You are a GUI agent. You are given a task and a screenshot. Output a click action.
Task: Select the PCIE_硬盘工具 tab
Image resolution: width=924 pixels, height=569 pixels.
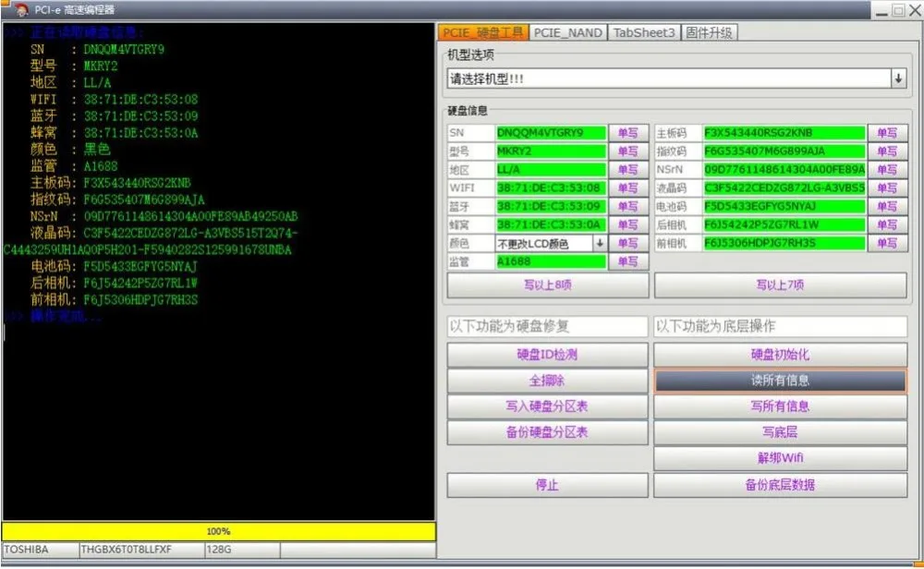pyautogui.click(x=483, y=32)
